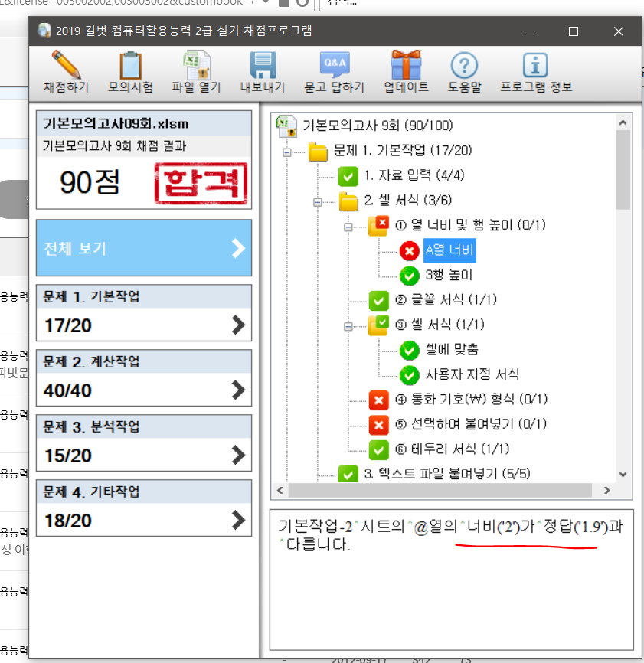This screenshot has height=663, width=644.
Task: Collapse the ③ 셀 서식 sub-node
Action: click(349, 326)
